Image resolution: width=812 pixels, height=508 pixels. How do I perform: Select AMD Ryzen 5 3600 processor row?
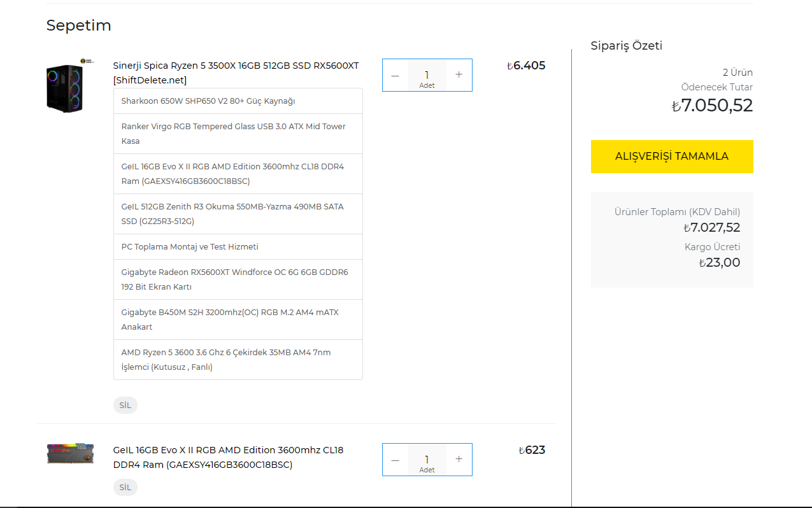point(238,360)
